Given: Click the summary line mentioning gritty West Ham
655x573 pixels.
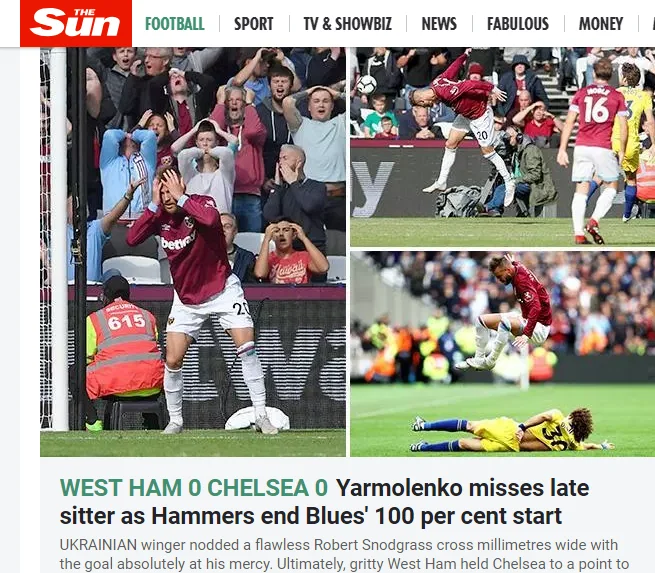Looking at the screenshot, I should click(x=345, y=564).
